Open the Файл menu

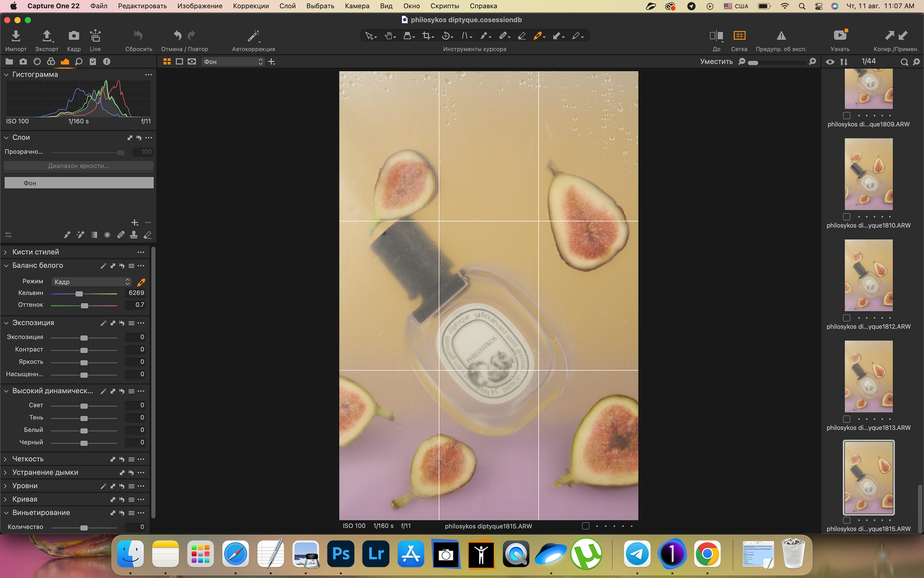(99, 6)
